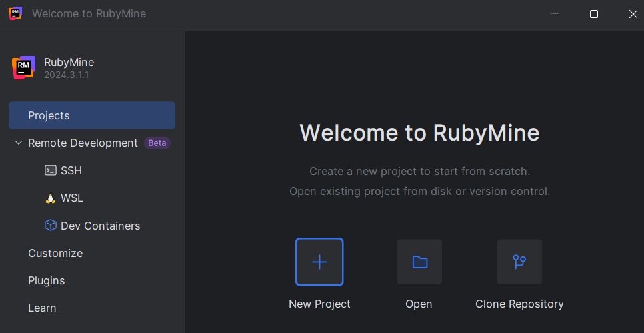Select Remote Development label
This screenshot has height=333, width=644.
point(83,143)
